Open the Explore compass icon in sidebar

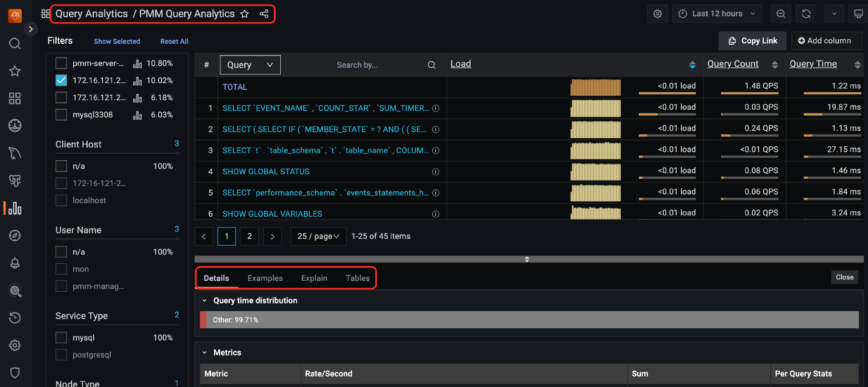point(15,236)
